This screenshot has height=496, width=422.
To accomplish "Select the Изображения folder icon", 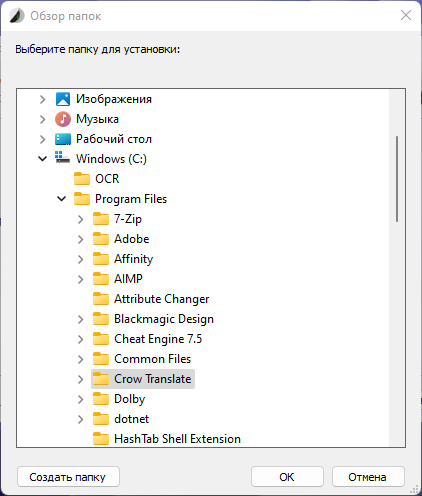I will coord(63,99).
